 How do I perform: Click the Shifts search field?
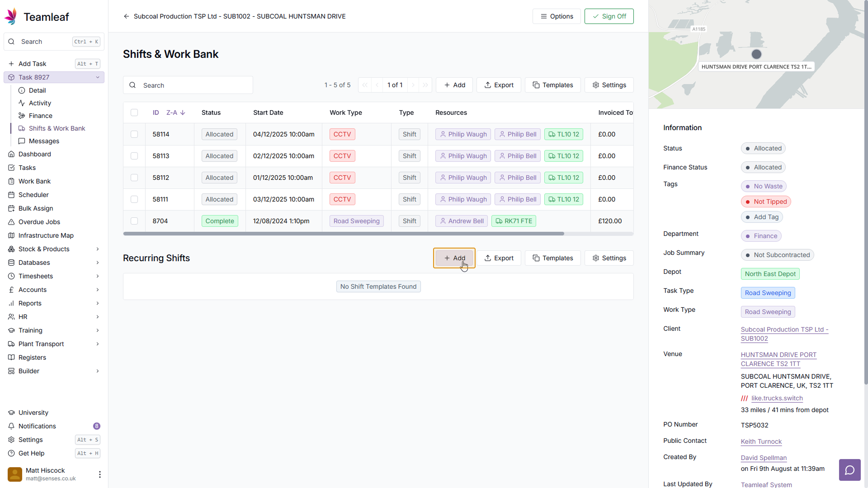tap(194, 85)
